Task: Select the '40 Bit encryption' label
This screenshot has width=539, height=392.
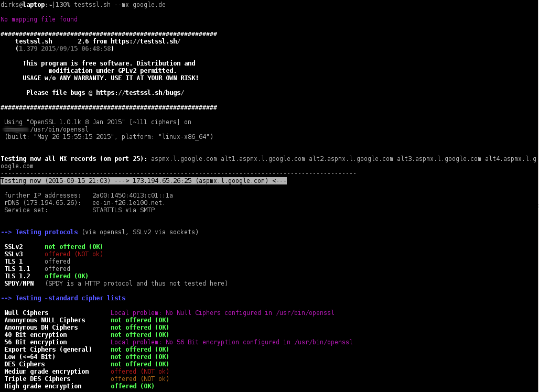Action: coord(36,335)
